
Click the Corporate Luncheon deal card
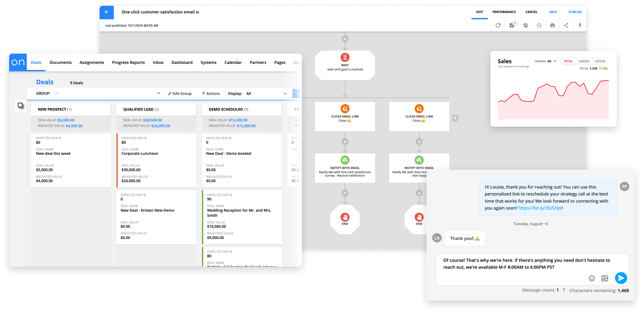pyautogui.click(x=156, y=160)
